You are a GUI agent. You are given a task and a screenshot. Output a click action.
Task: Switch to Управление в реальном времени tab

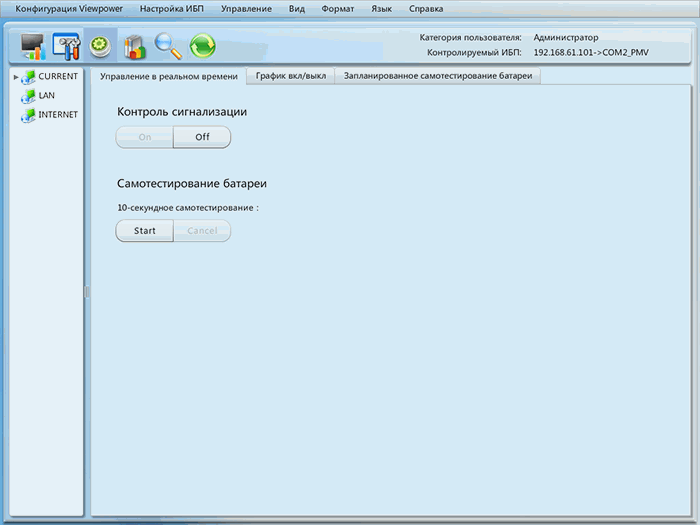169,76
